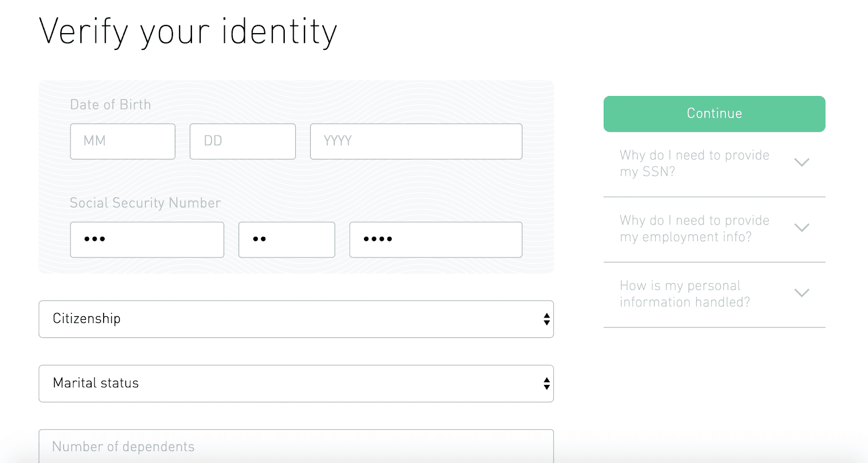Click the chevron icon beside personal information question

coord(802,293)
